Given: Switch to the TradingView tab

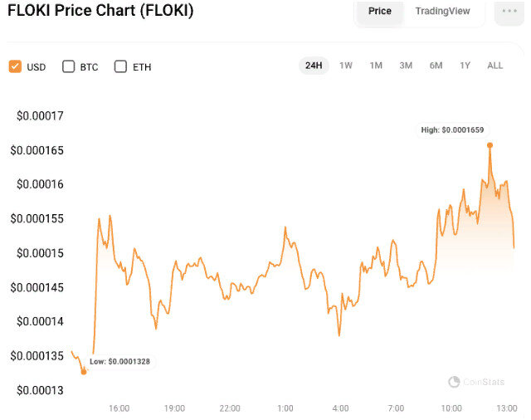Looking at the screenshot, I should [x=442, y=12].
